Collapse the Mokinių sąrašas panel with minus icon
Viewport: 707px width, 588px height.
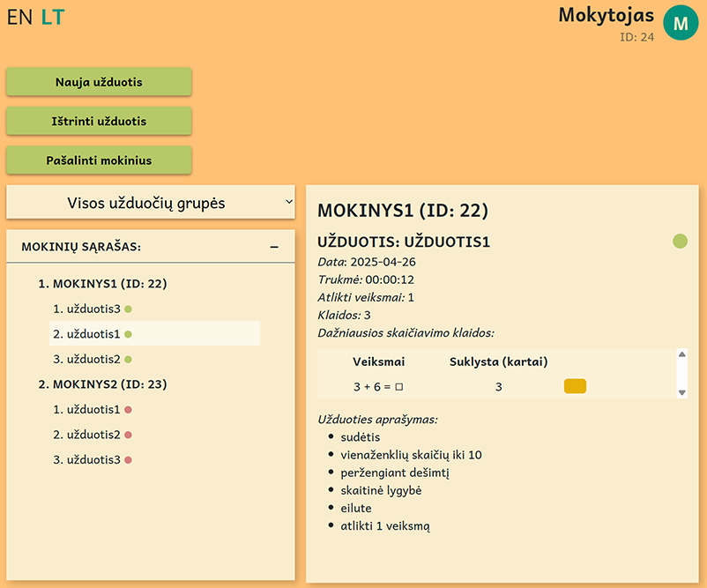(x=274, y=247)
